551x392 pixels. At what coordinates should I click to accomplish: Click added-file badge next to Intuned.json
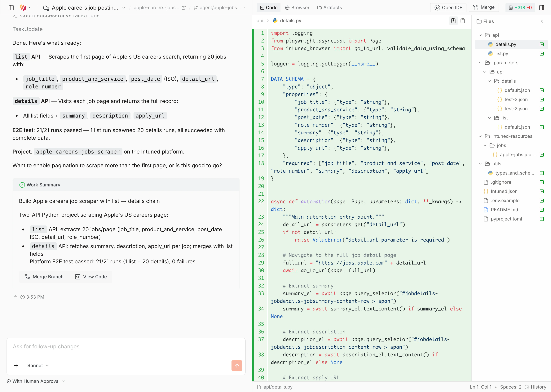[x=542, y=191]
